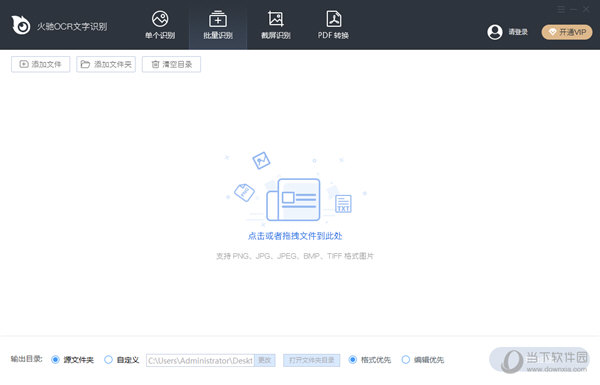The width and height of the screenshot is (600, 385).
Task: Click the central document illustration to add files
Action: (293, 199)
